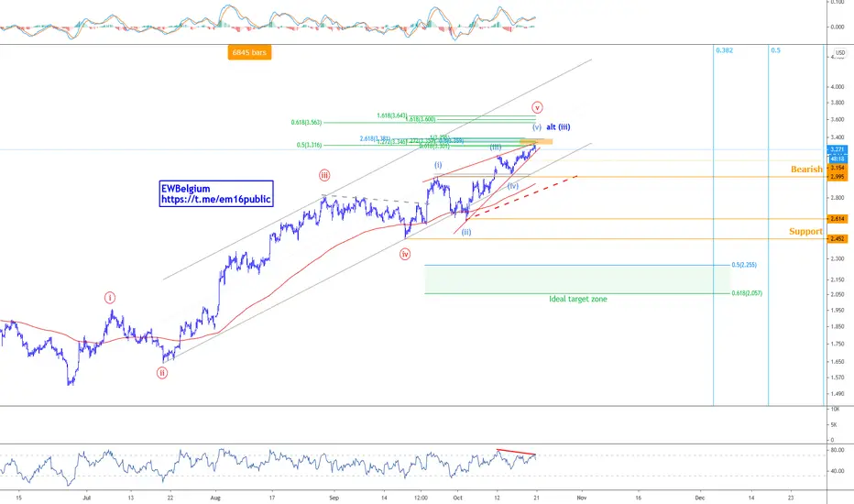Image resolution: width=854 pixels, height=504 pixels.
Task: Click the 'Oct' date on time axis
Action: [x=458, y=498]
